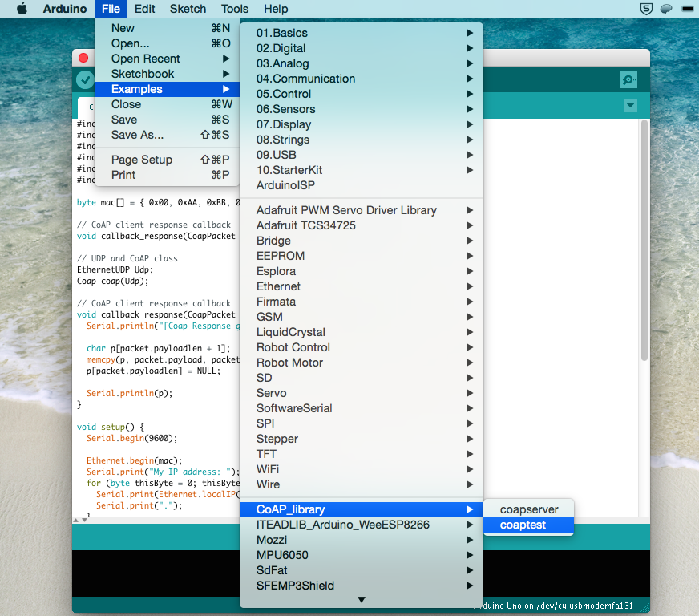Expand the Ethernet library examples
The image size is (699, 616).
pyautogui.click(x=362, y=286)
